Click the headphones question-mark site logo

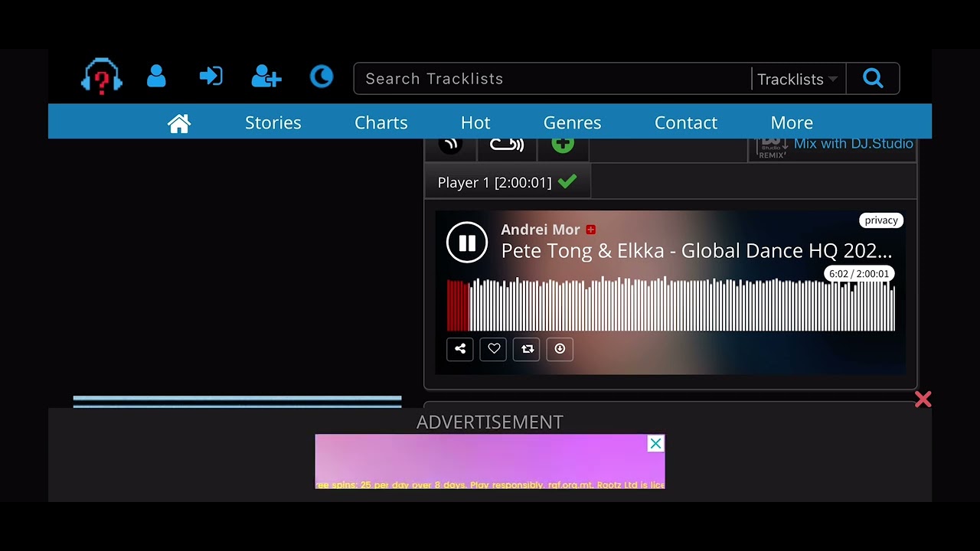tap(102, 77)
